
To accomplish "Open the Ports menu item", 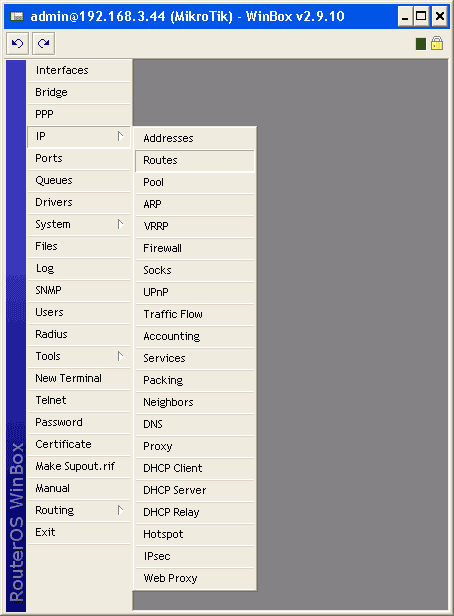I will tap(79, 158).
